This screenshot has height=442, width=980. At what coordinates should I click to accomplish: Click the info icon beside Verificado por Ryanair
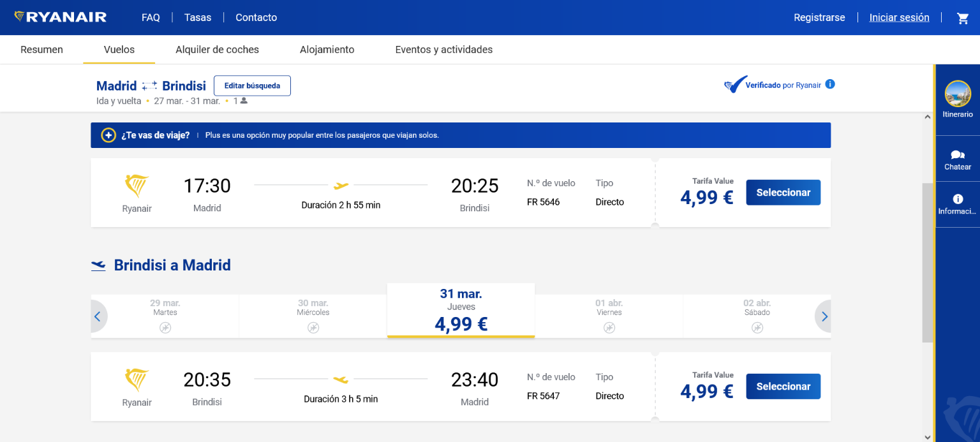click(x=830, y=84)
